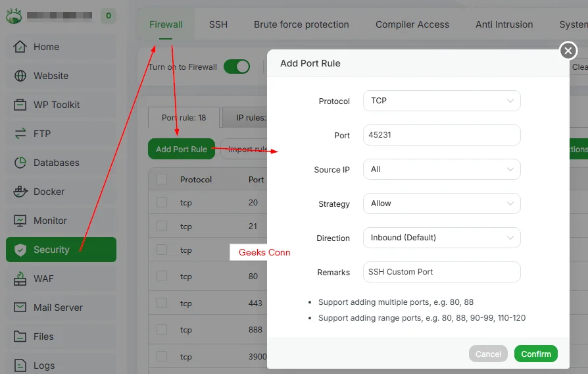588x374 pixels.
Task: Toggle the Turn on Firewall switch
Action: [237, 67]
